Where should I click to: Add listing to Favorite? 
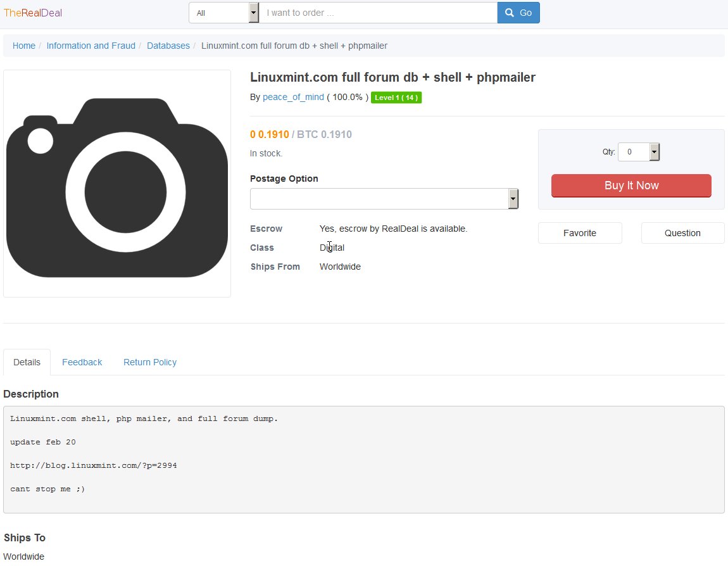[x=580, y=233]
